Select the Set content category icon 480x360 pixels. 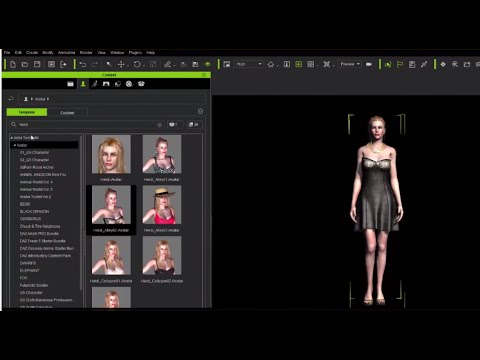pos(106,84)
